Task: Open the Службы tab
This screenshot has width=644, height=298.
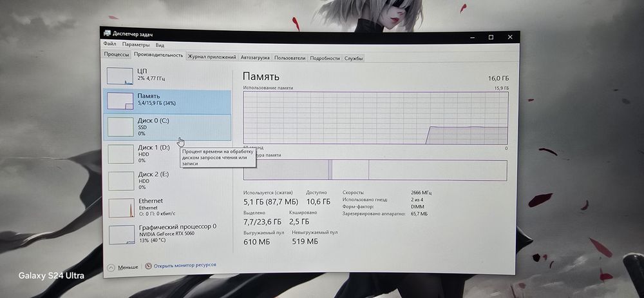Action: [354, 59]
